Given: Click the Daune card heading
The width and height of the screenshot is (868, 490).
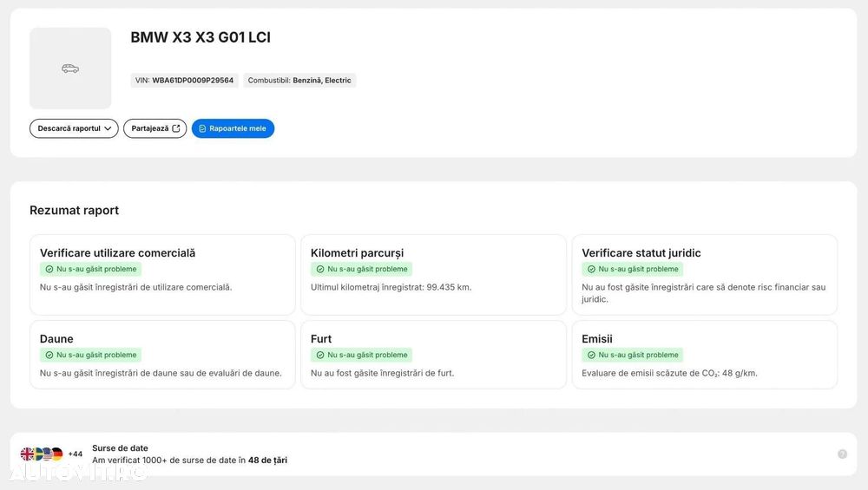Looking at the screenshot, I should [x=56, y=338].
